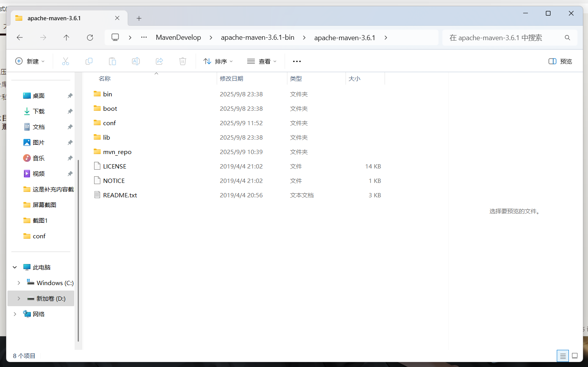
Task: Unpin 桌面 via its pin icon
Action: [70, 96]
